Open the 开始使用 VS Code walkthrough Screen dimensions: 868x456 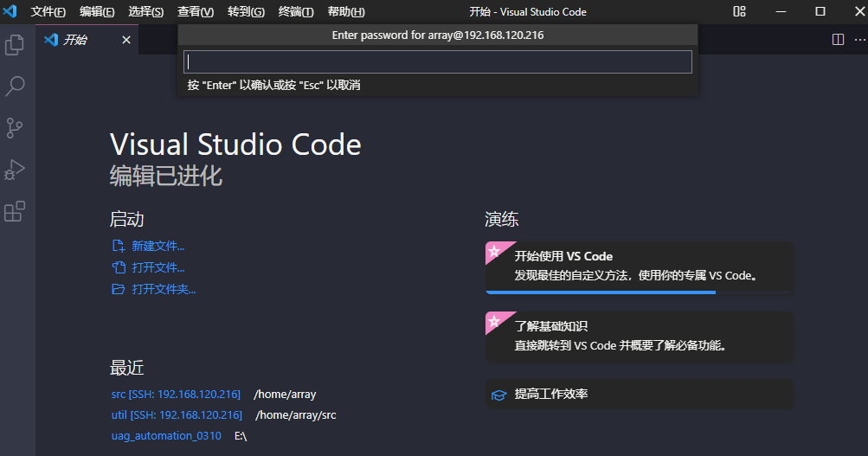(x=640, y=268)
